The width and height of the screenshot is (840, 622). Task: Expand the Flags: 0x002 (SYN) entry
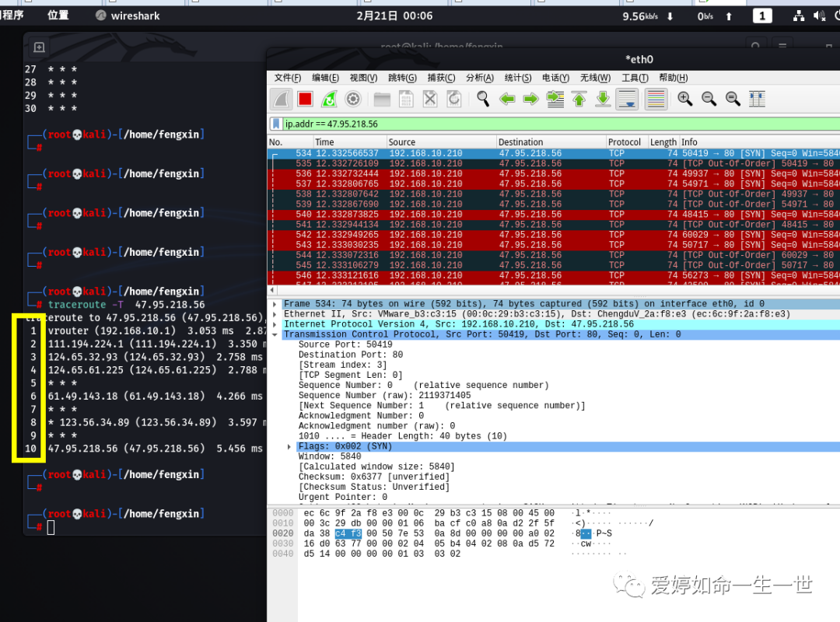click(x=289, y=447)
